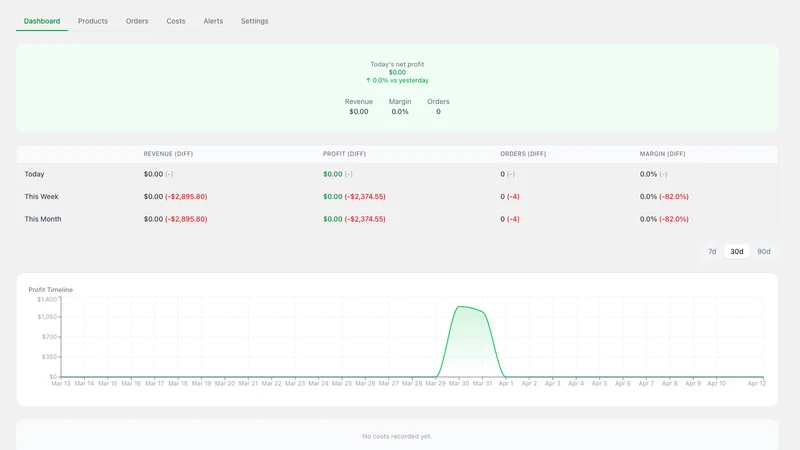The width and height of the screenshot is (800, 450).
Task: Click the Mar 30 axis label
Action: pos(459,383)
